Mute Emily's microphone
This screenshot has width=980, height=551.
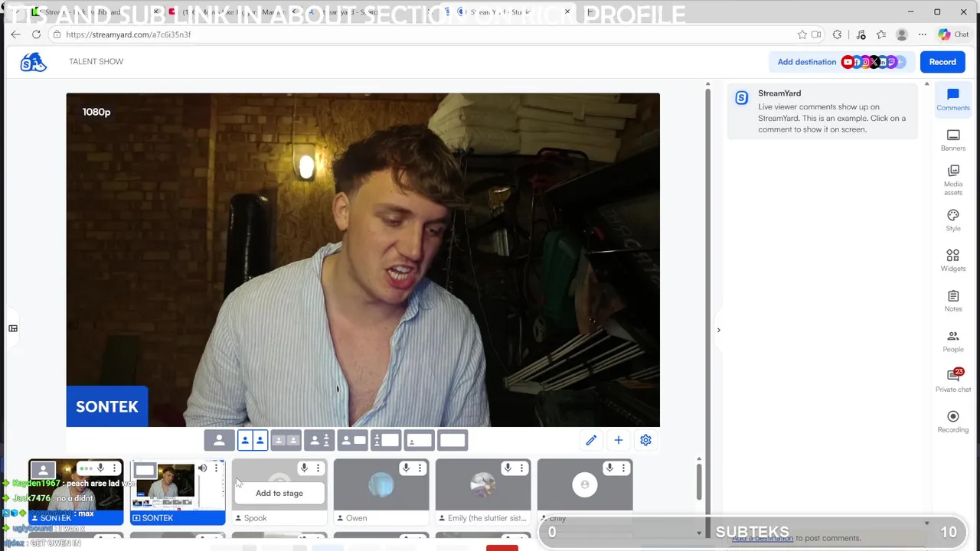[508, 468]
